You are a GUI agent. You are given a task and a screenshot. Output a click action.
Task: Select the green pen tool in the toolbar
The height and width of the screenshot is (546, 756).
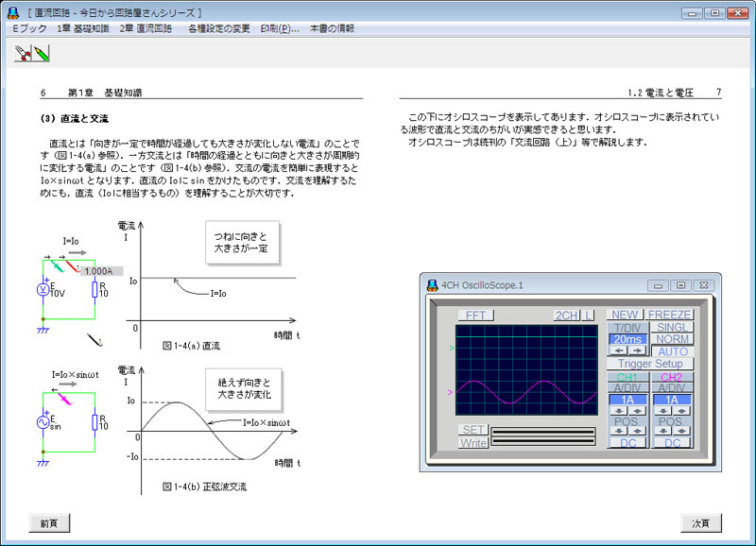(x=42, y=53)
